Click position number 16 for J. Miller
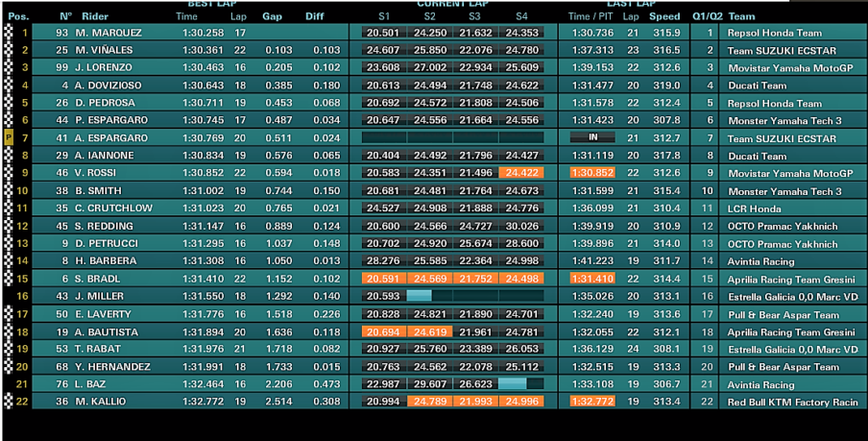 (x=21, y=296)
